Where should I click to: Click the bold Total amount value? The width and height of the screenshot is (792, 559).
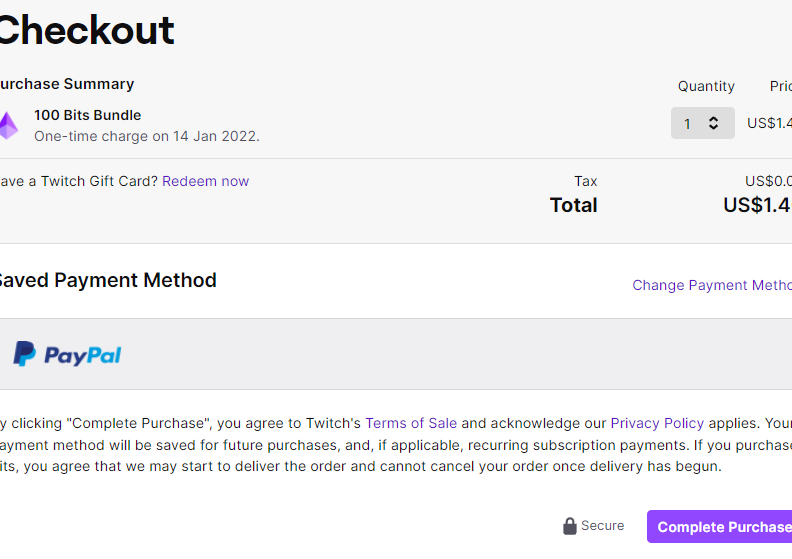coord(757,205)
